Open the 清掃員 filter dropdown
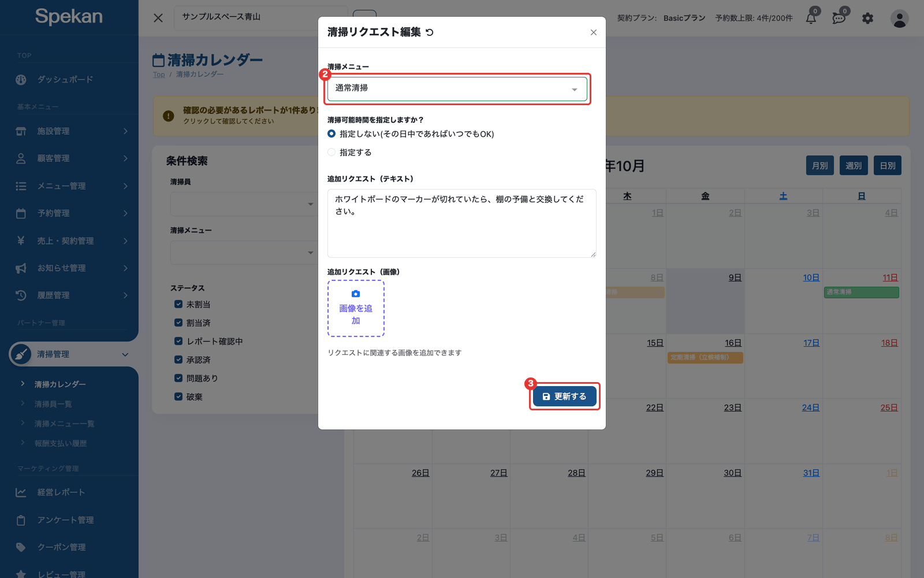 pyautogui.click(x=243, y=204)
